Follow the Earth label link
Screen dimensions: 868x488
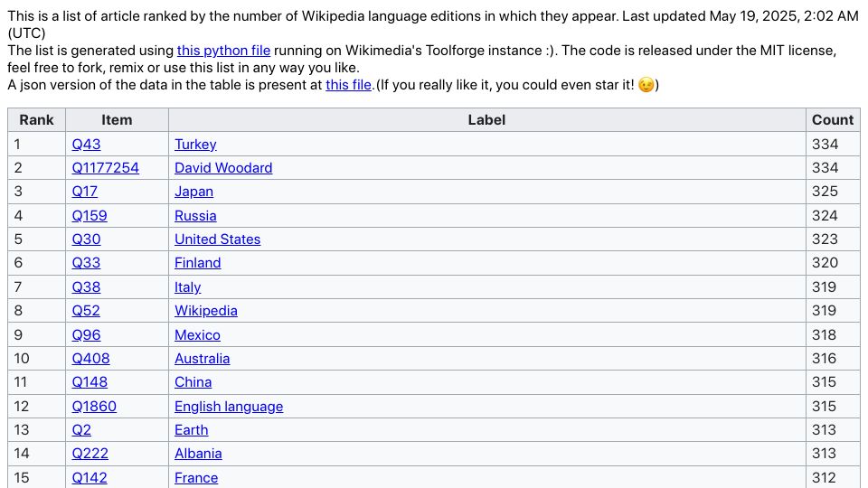192,430
